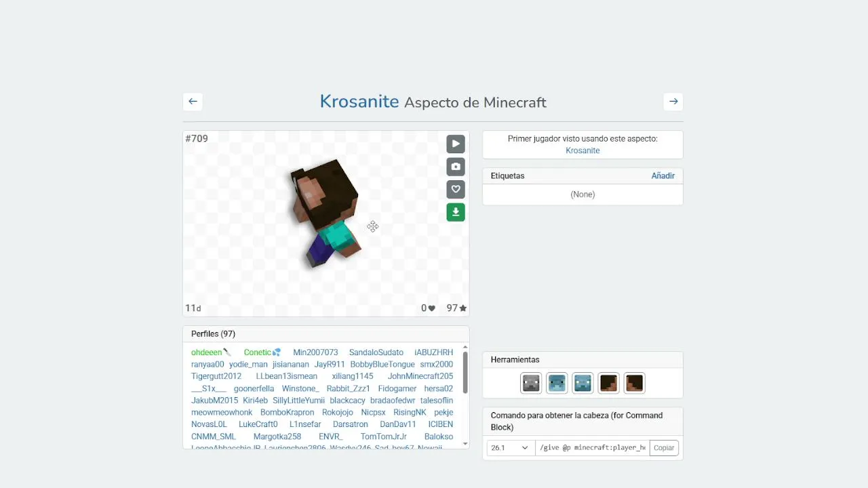868x488 pixels.
Task: Open the goonerfella profile
Action: pyautogui.click(x=254, y=388)
